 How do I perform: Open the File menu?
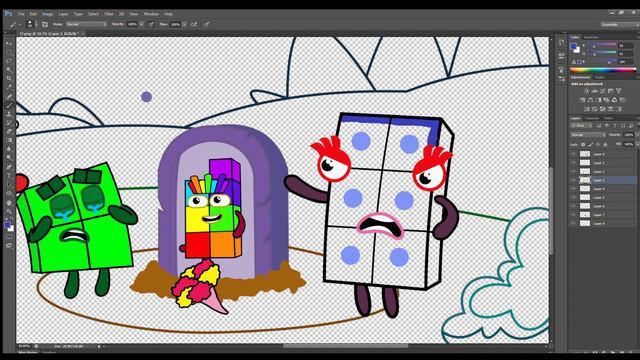pyautogui.click(x=21, y=14)
